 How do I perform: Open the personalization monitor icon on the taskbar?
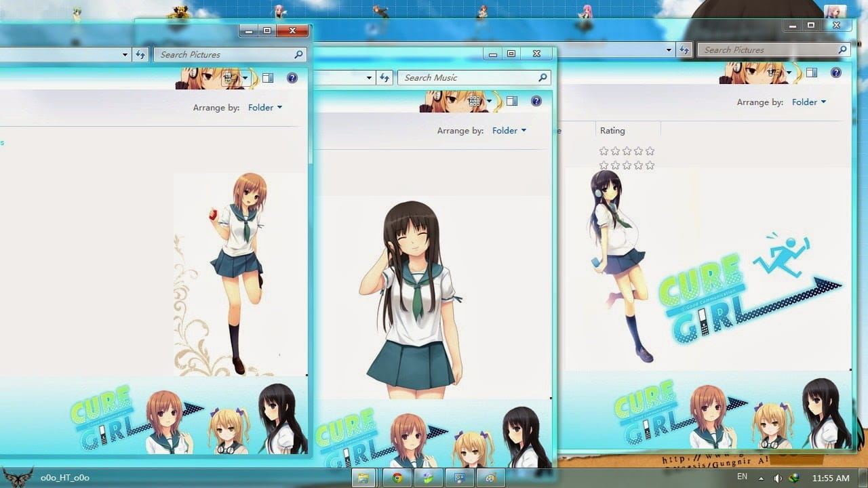coord(460,478)
